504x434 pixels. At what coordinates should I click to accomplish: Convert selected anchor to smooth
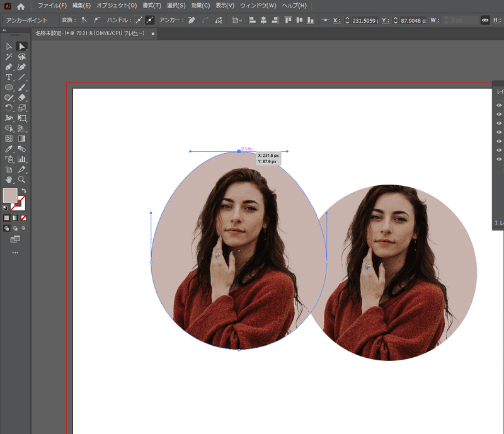[97, 20]
